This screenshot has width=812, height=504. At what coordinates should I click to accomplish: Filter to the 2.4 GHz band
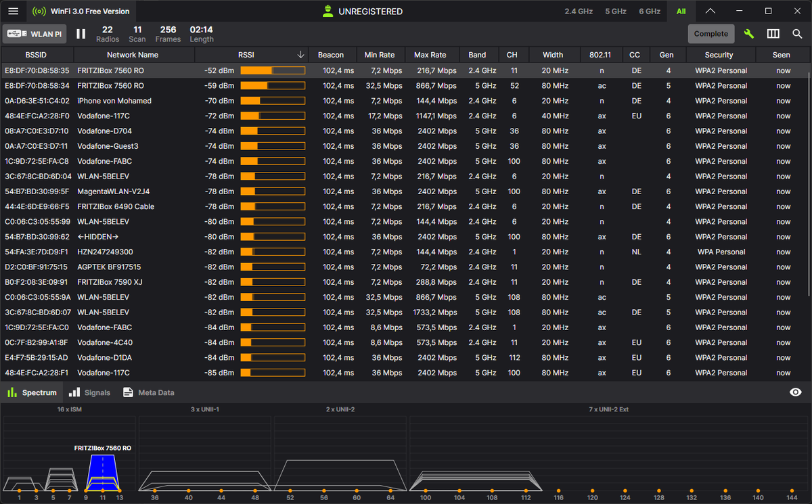coord(579,12)
